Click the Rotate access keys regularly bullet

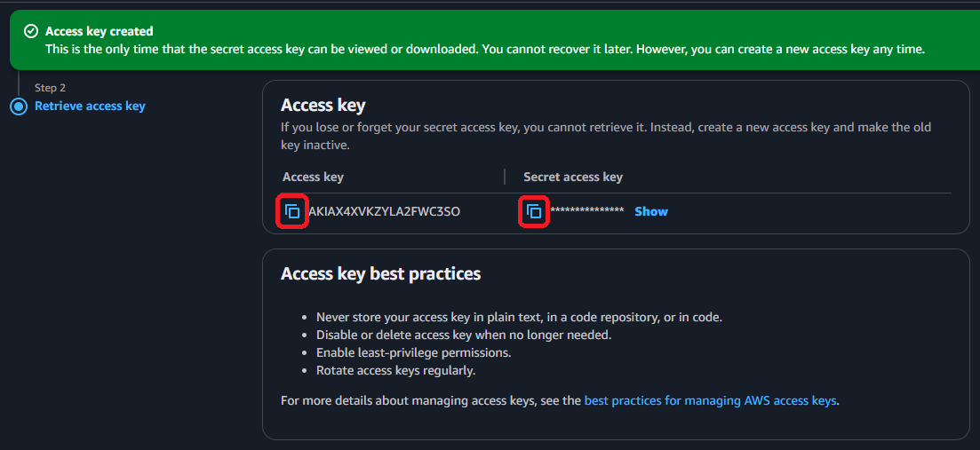coord(395,371)
